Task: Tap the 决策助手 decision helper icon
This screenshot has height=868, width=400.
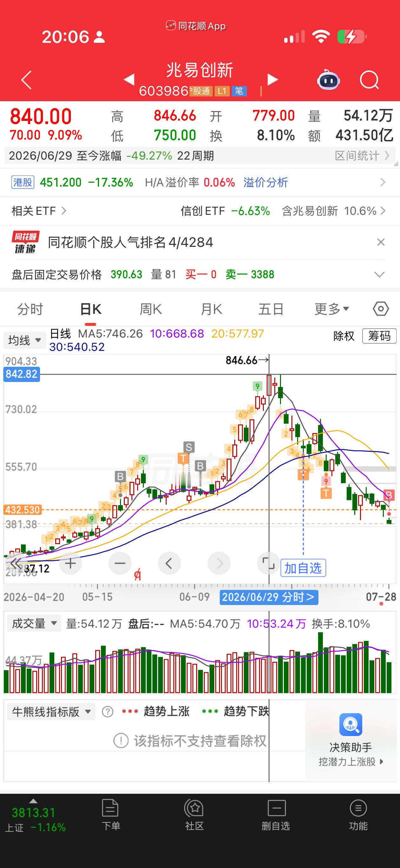Action: click(351, 725)
